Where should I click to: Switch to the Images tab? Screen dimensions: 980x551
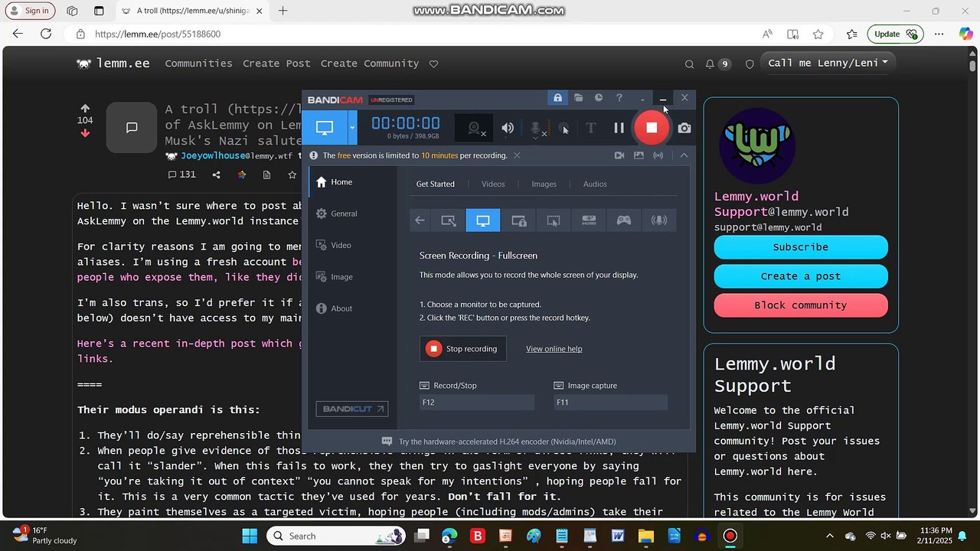pyautogui.click(x=544, y=184)
